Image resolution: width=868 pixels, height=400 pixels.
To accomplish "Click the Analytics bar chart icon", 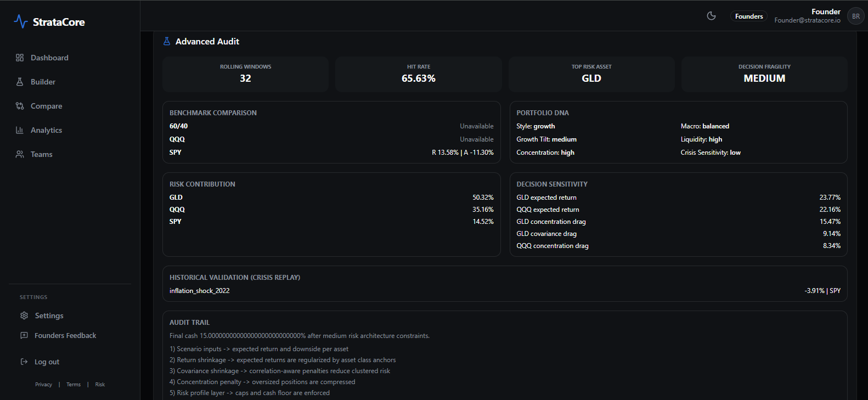I will pos(20,130).
